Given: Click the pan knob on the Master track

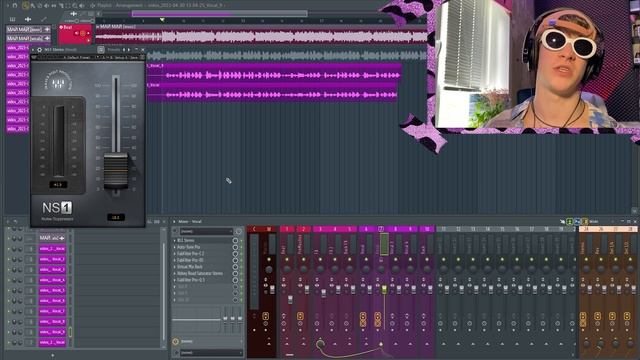Looking at the screenshot, I should pos(269,269).
